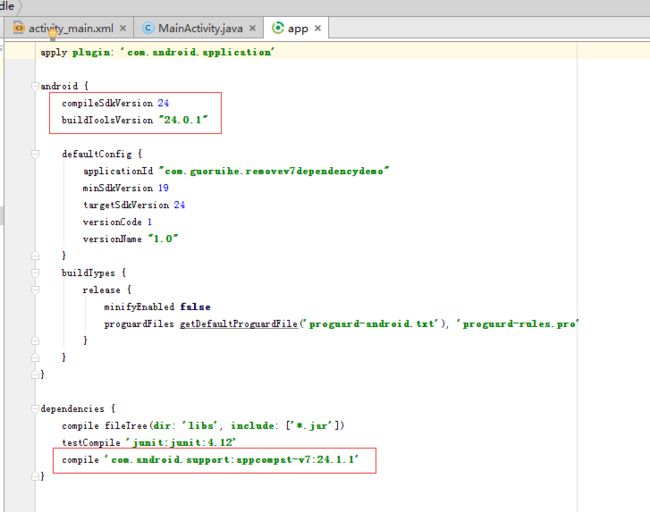Click fold end marker of android block
Image resolution: width=650 pixels, height=512 pixels.
pos(35,375)
